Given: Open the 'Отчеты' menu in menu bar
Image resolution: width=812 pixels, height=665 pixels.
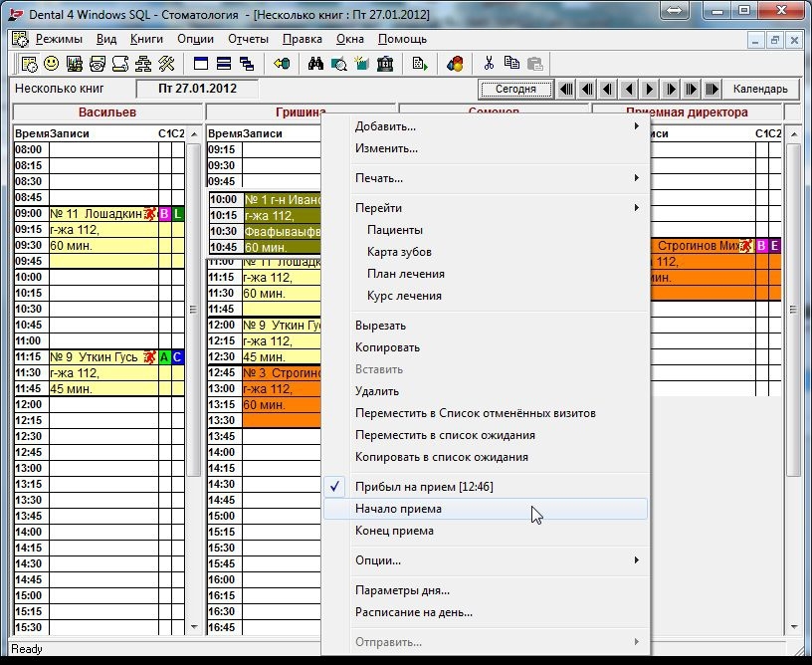Looking at the screenshot, I should tap(248, 39).
